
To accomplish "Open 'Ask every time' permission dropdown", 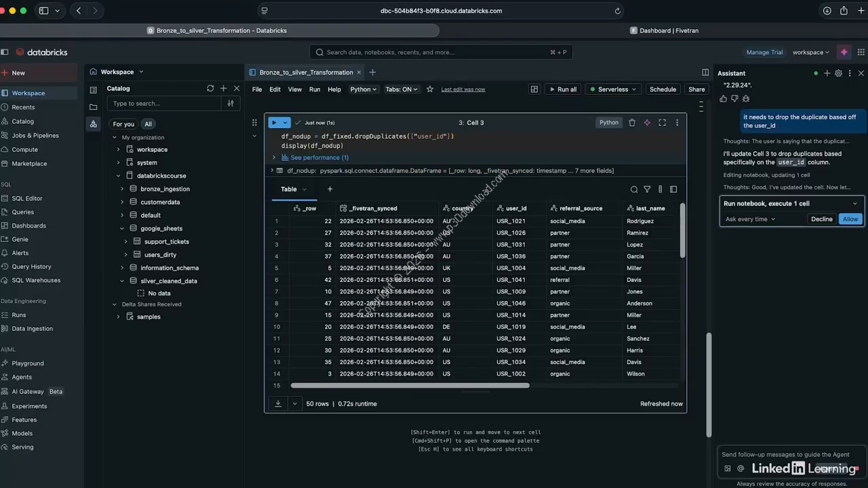I will [x=750, y=219].
